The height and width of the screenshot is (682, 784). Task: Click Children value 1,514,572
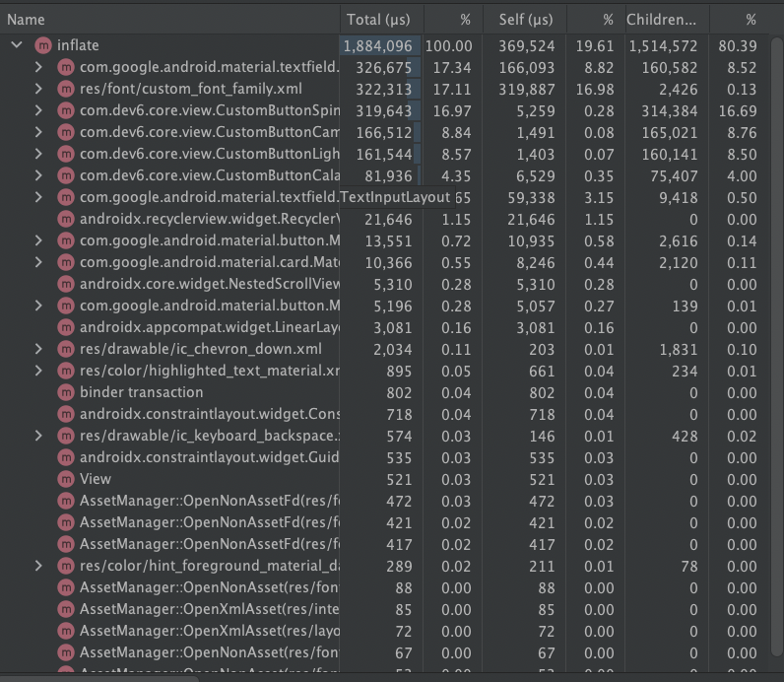(x=663, y=46)
